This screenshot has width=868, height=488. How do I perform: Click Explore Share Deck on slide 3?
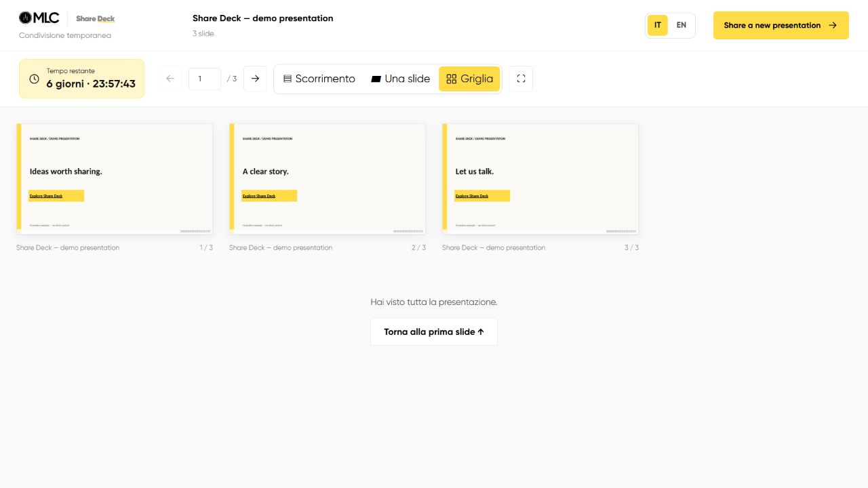point(482,196)
